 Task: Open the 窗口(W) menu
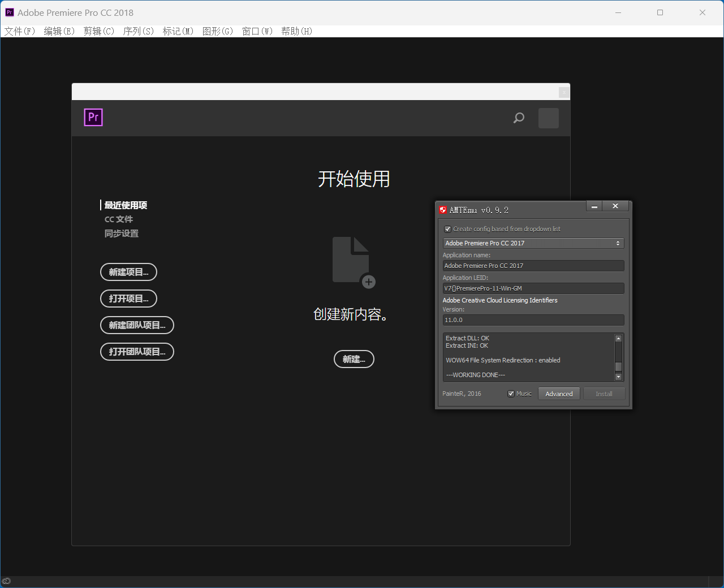click(x=257, y=31)
